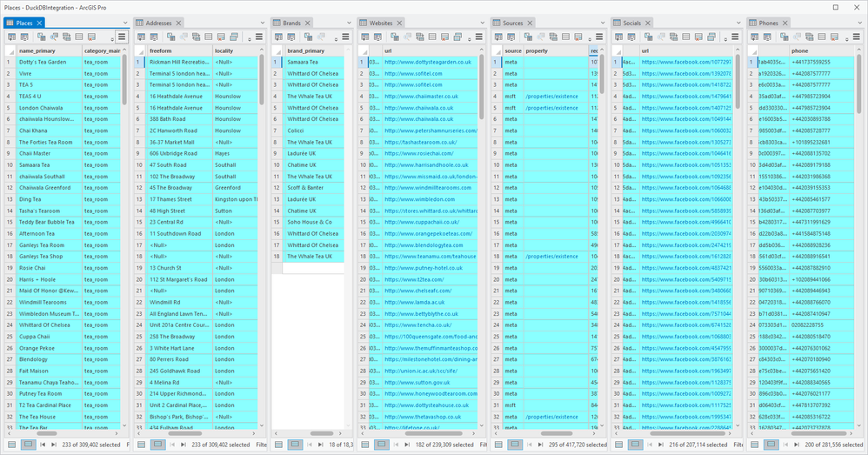The height and width of the screenshot is (455, 868).
Task: Toggle Show All Records in Addresses table
Action: coord(141,445)
